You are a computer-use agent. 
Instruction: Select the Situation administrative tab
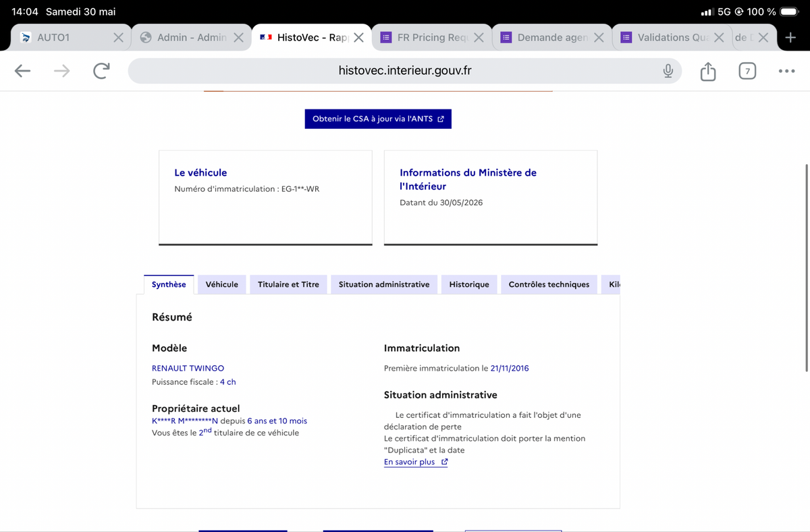coord(384,284)
